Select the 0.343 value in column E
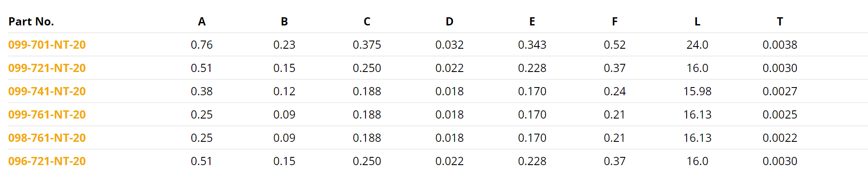This screenshot has height=172, width=868. click(532, 45)
